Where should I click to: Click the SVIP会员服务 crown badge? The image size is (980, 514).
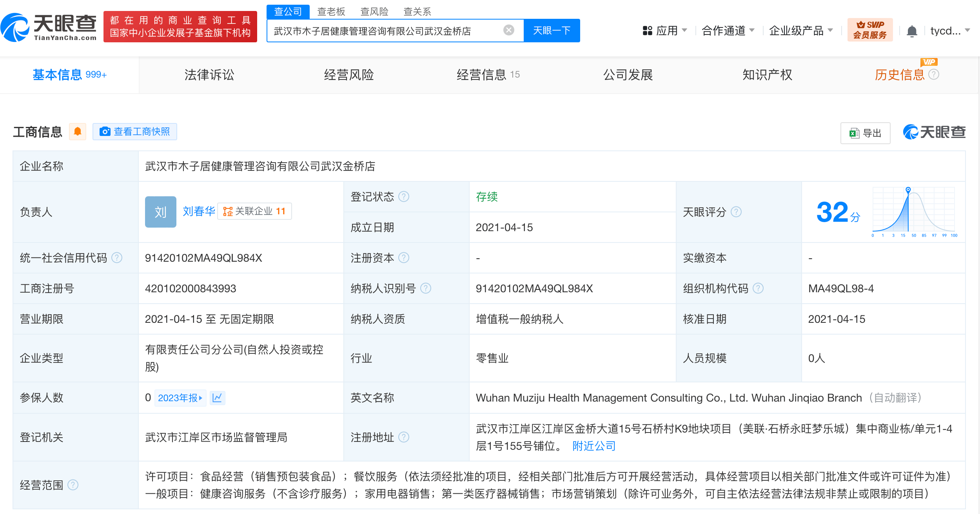coord(870,29)
